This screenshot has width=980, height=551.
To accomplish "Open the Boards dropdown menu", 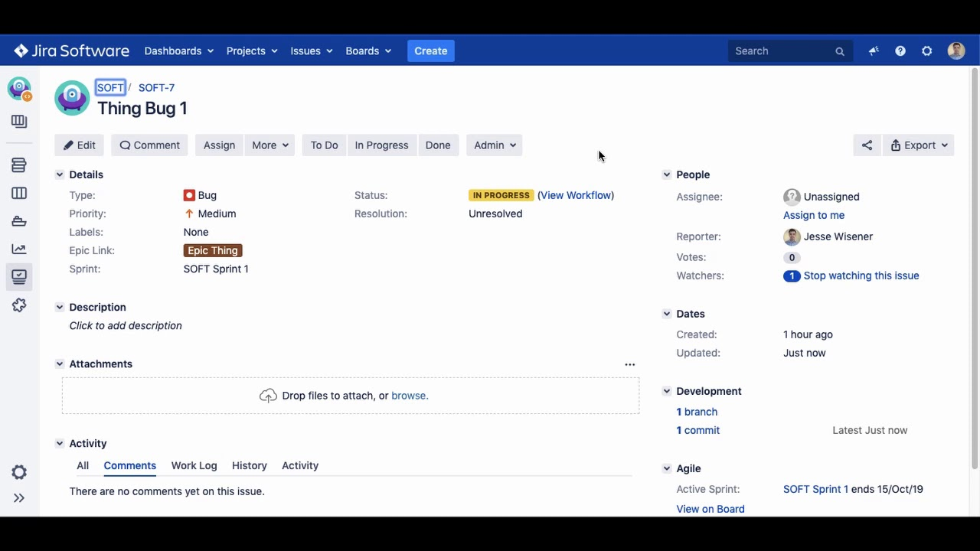I will point(368,51).
